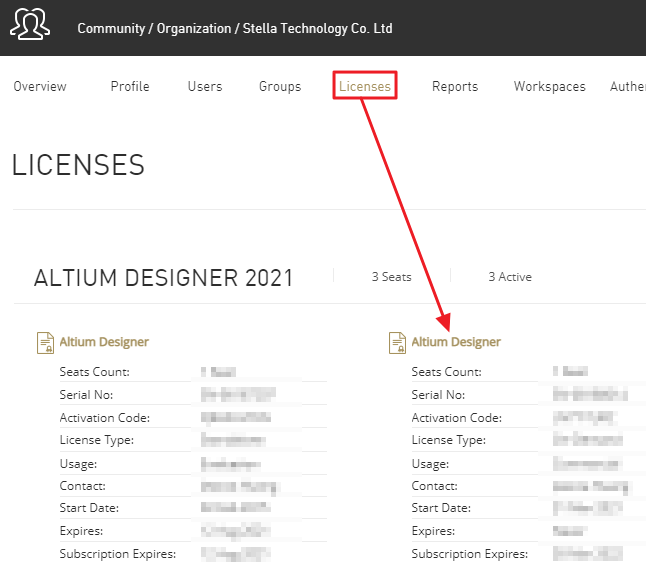
Task: Click the LICENSES page title
Action: 78,165
